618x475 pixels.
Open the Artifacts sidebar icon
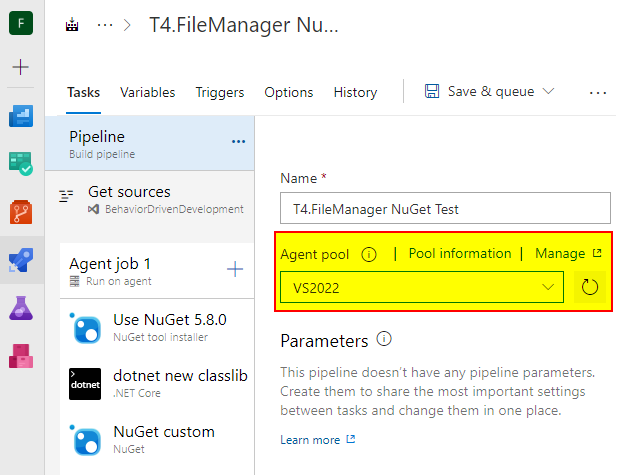pos(21,356)
